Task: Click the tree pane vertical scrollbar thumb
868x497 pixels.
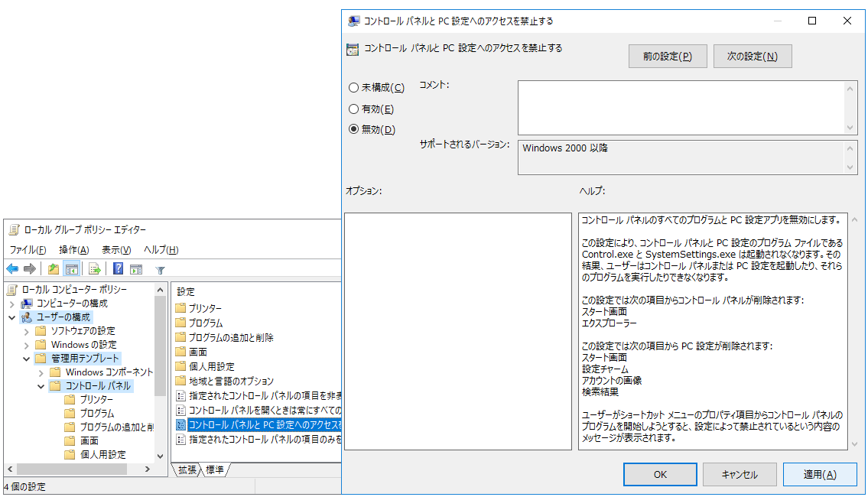Action: [160, 346]
